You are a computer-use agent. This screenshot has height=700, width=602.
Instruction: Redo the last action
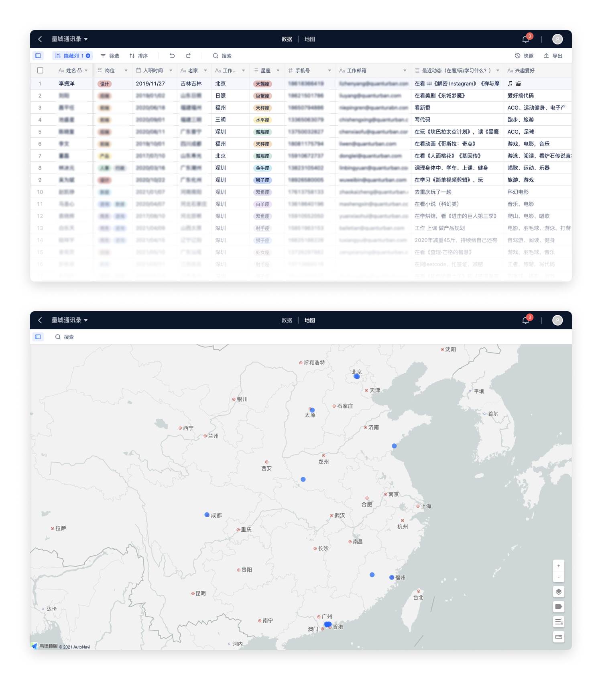click(x=188, y=55)
